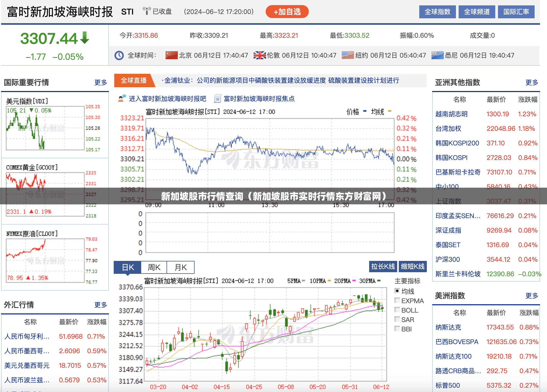Open 美元兑墨西哥元 forex link
Screen dimensions: 547x392
pyautogui.click(x=27, y=366)
